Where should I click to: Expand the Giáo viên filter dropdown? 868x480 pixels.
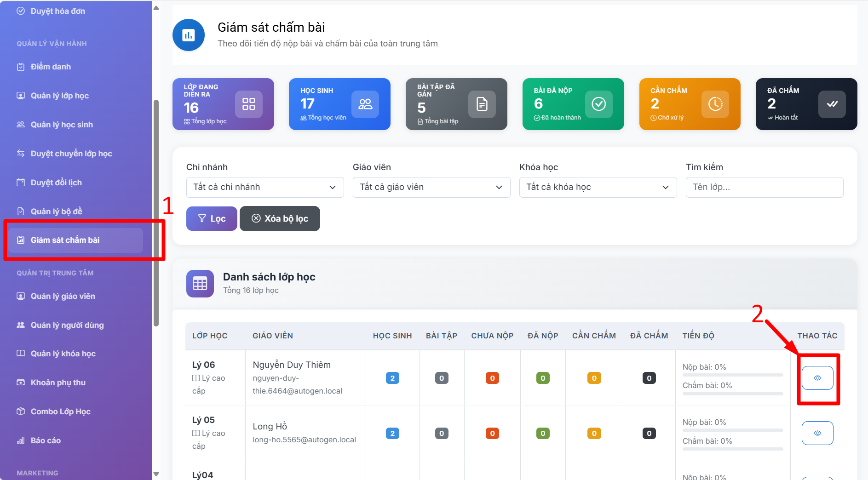click(431, 187)
